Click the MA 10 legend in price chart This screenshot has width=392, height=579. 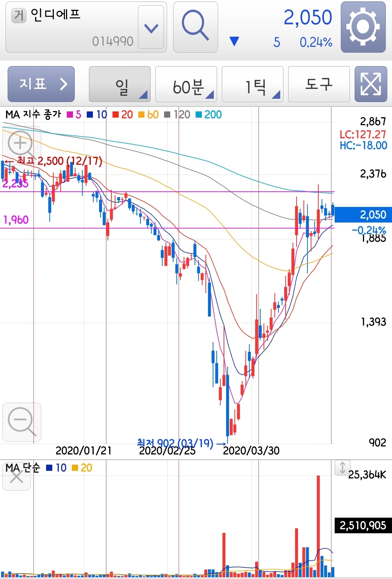[97, 115]
